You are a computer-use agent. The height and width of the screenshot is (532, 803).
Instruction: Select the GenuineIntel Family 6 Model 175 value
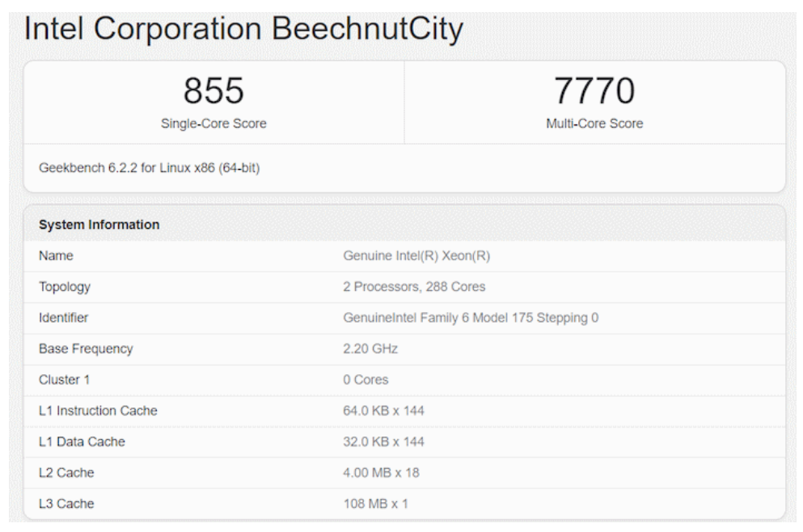click(471, 318)
